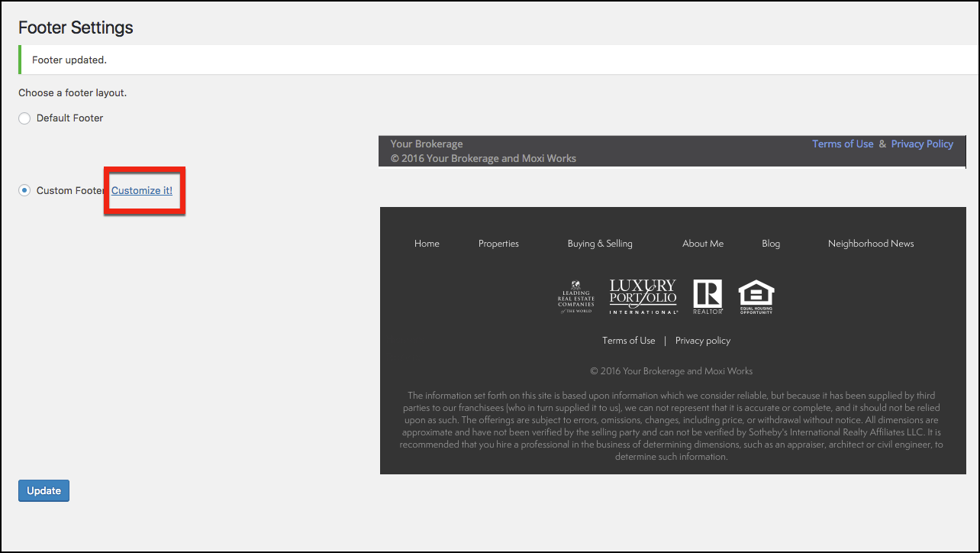Image resolution: width=980 pixels, height=553 pixels.
Task: Click the Equal Housing Opportunity icon
Action: pos(756,297)
